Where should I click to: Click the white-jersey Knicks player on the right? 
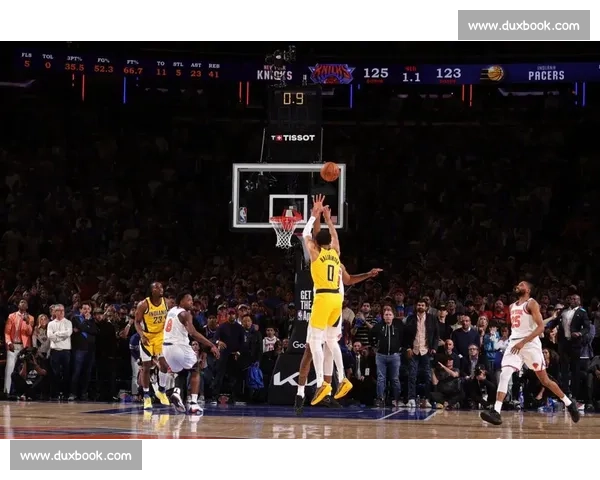(x=524, y=345)
